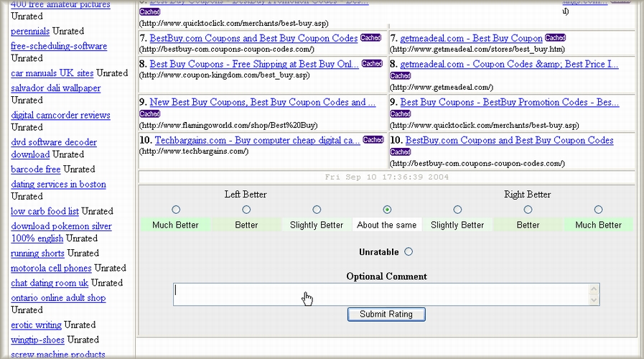Click Cached badge for left result 9
644x359 pixels.
click(x=149, y=113)
